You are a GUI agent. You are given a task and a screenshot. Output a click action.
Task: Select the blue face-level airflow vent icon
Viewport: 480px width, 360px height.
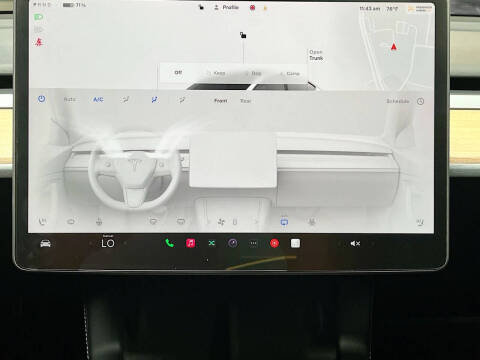(154, 99)
